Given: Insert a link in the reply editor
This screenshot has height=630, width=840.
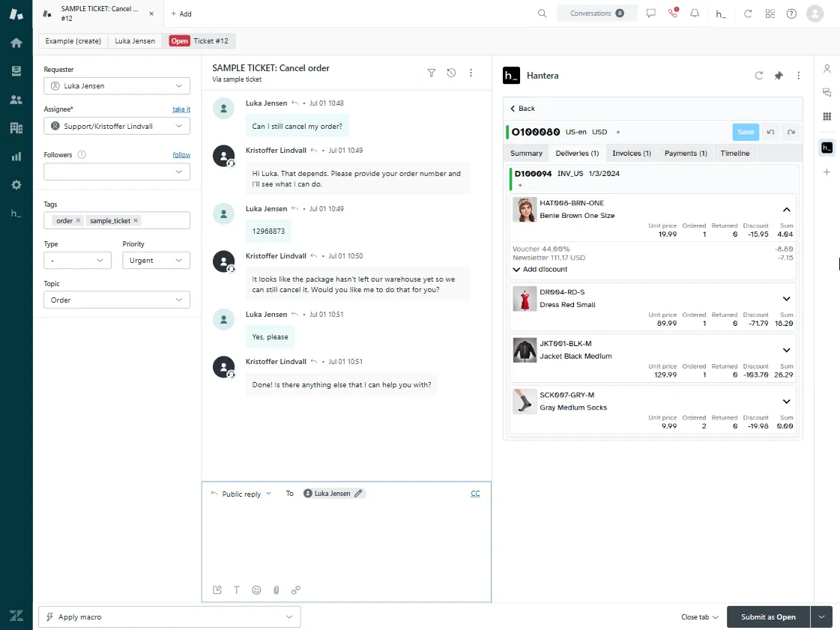Looking at the screenshot, I should click(296, 590).
